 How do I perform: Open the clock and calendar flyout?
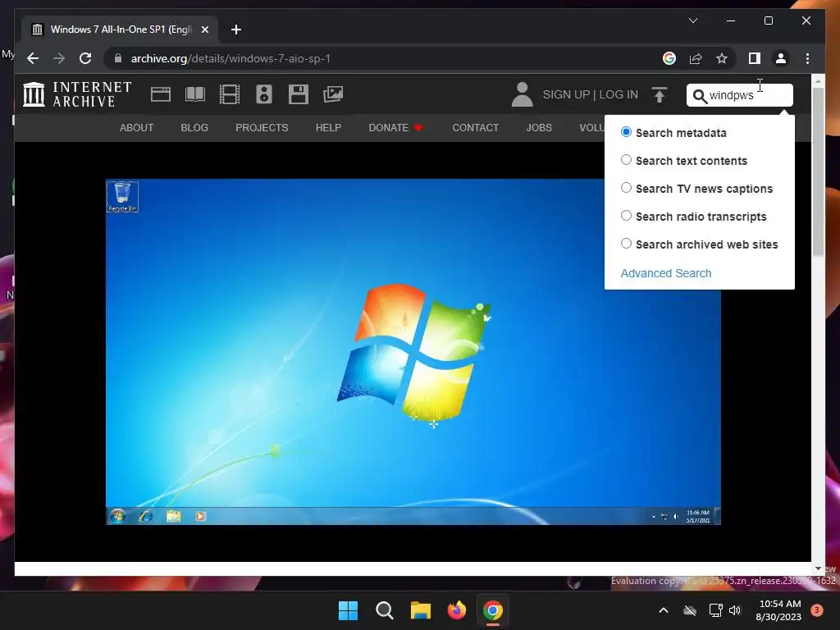[779, 610]
